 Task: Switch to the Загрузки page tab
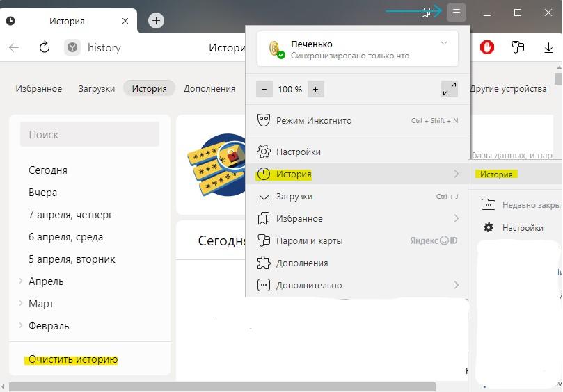97,88
